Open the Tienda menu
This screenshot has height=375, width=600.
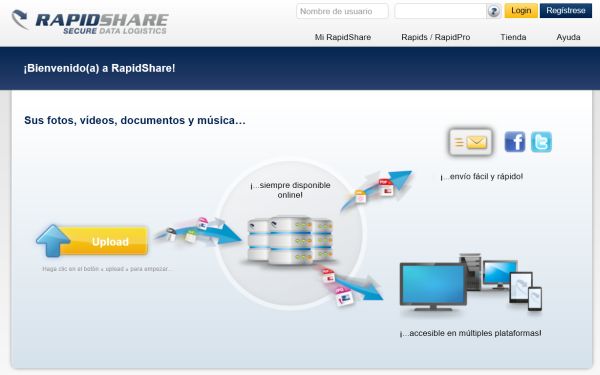point(513,37)
